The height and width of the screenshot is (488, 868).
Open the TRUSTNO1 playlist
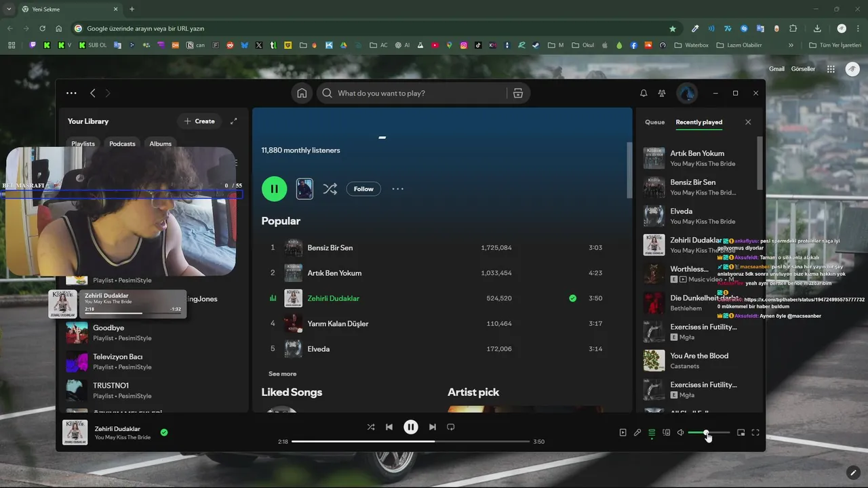pyautogui.click(x=153, y=390)
